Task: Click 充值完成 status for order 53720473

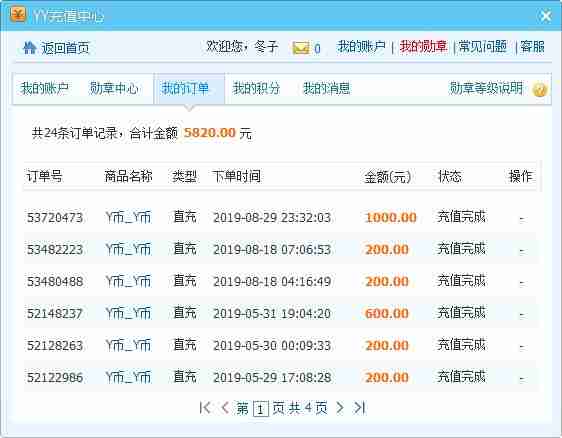Action: pyautogui.click(x=461, y=216)
